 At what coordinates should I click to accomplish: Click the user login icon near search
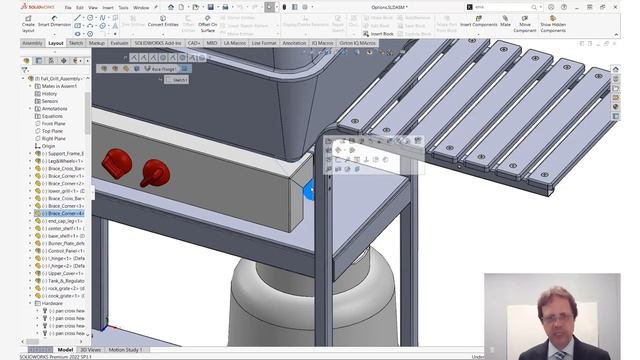551,7
